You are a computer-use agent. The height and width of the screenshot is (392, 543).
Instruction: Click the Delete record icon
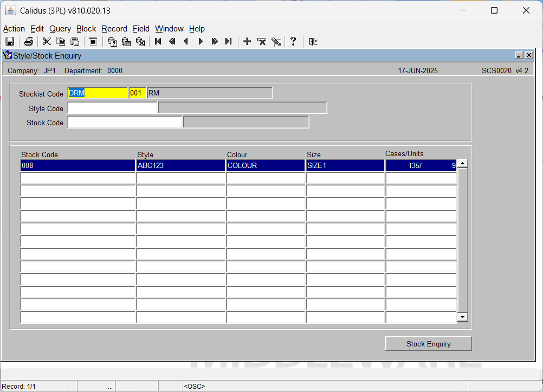[261, 42]
